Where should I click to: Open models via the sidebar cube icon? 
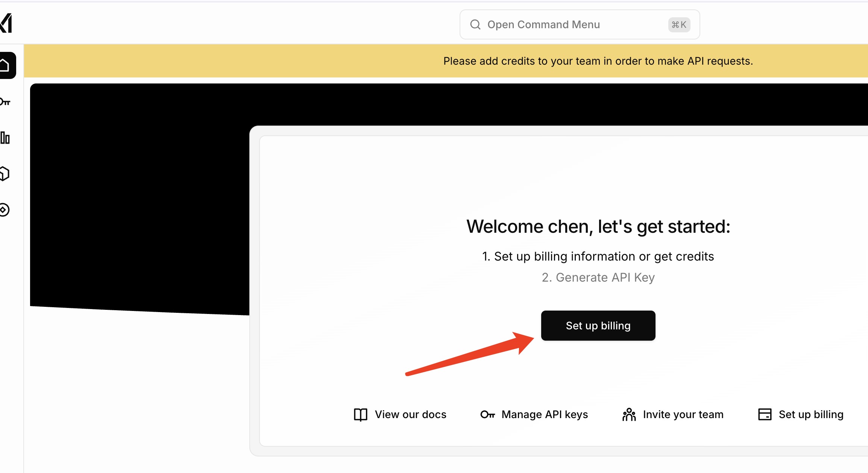pos(5,174)
